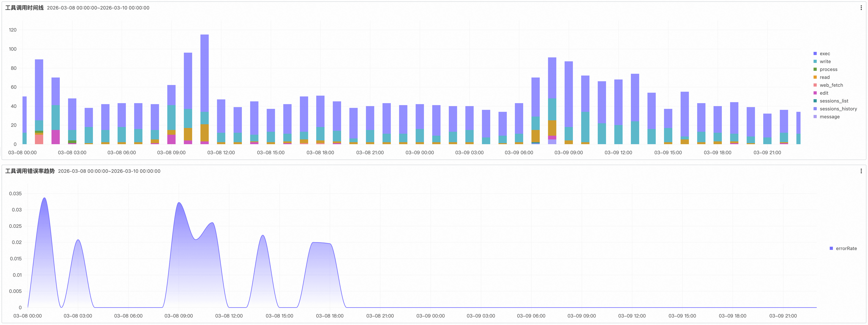The height and width of the screenshot is (325, 868).
Task: Toggle the write legend entry
Action: click(x=825, y=62)
